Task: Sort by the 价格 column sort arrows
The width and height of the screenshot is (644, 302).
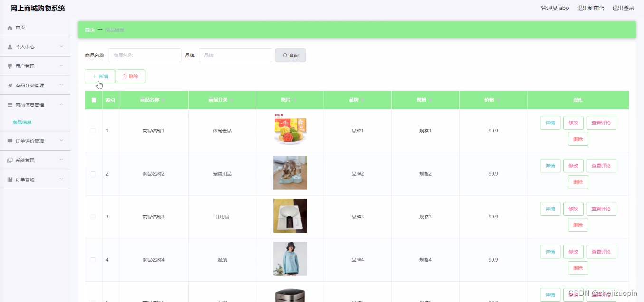Action: coord(498,100)
